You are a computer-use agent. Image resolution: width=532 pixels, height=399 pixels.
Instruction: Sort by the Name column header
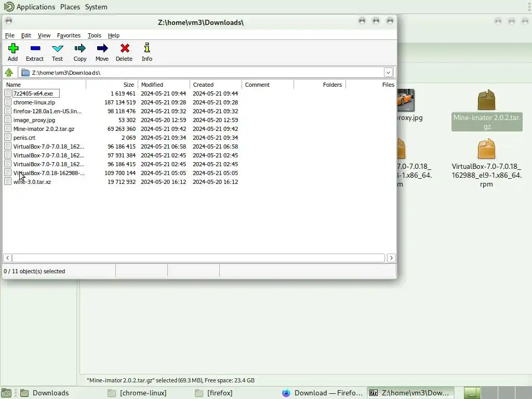tap(45, 85)
